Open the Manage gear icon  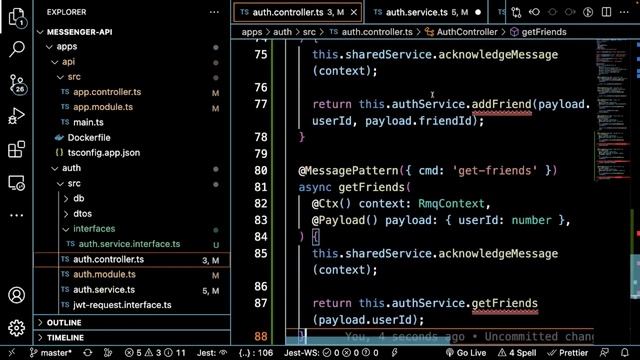pyautogui.click(x=17, y=328)
